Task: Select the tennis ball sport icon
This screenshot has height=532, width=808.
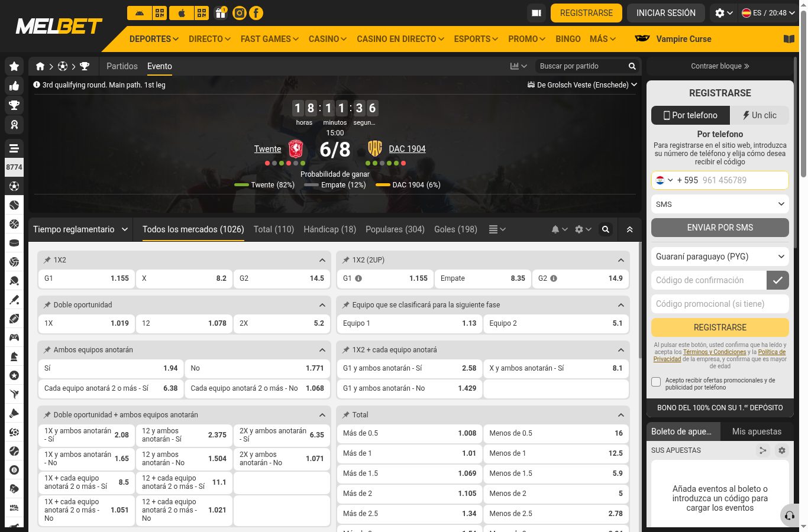Action: point(14,205)
